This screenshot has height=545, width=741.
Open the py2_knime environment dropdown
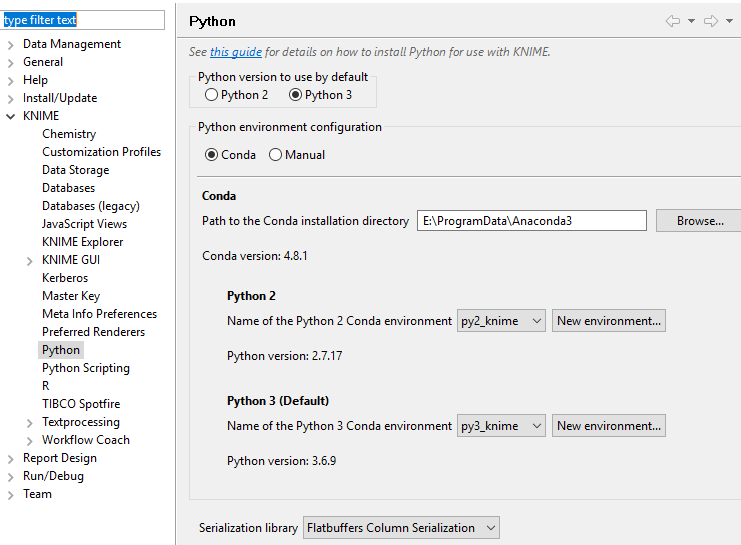point(501,321)
